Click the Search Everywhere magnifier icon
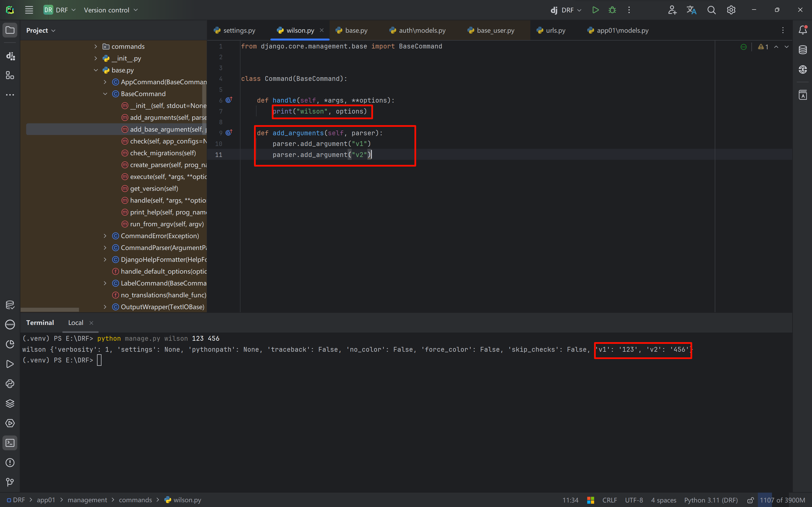Image resolution: width=812 pixels, height=507 pixels. pos(711,10)
